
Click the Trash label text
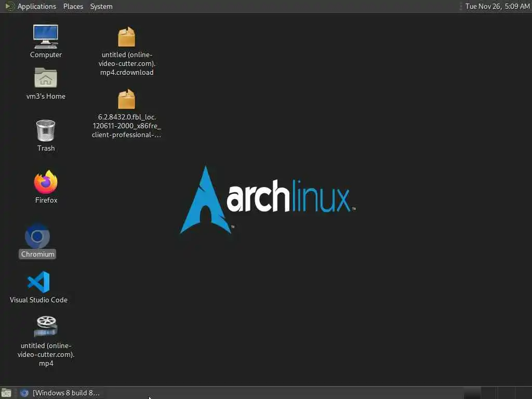click(46, 148)
